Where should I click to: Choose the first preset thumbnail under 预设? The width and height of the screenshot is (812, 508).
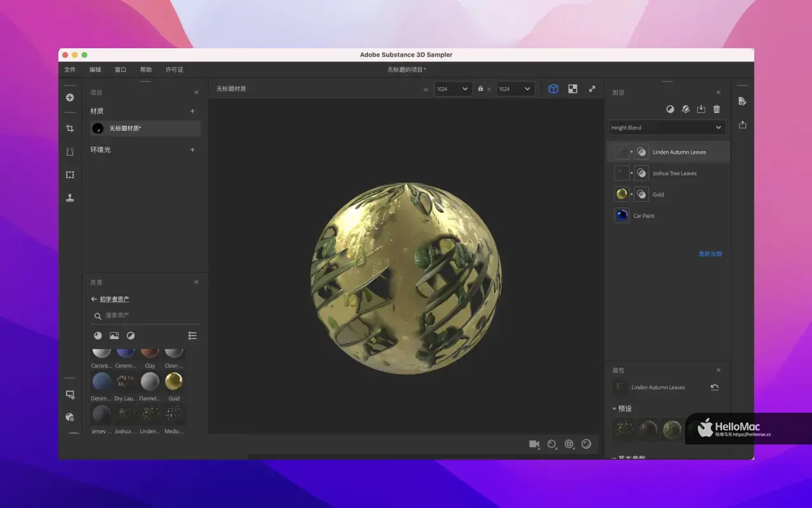624,429
